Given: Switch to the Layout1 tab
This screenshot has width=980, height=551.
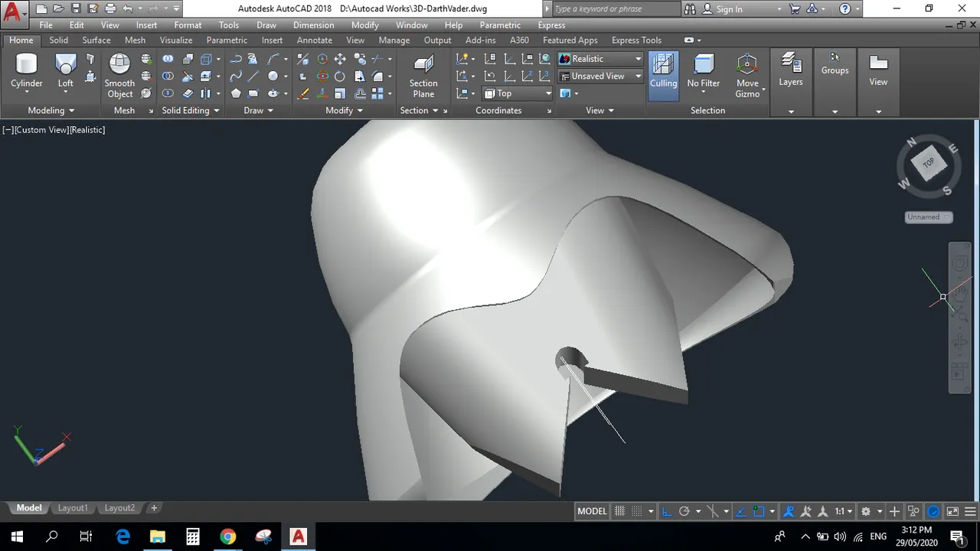Looking at the screenshot, I should tap(73, 508).
